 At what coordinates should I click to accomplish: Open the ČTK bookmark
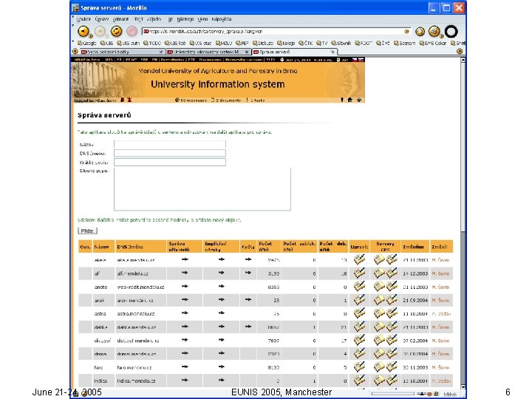click(x=306, y=43)
